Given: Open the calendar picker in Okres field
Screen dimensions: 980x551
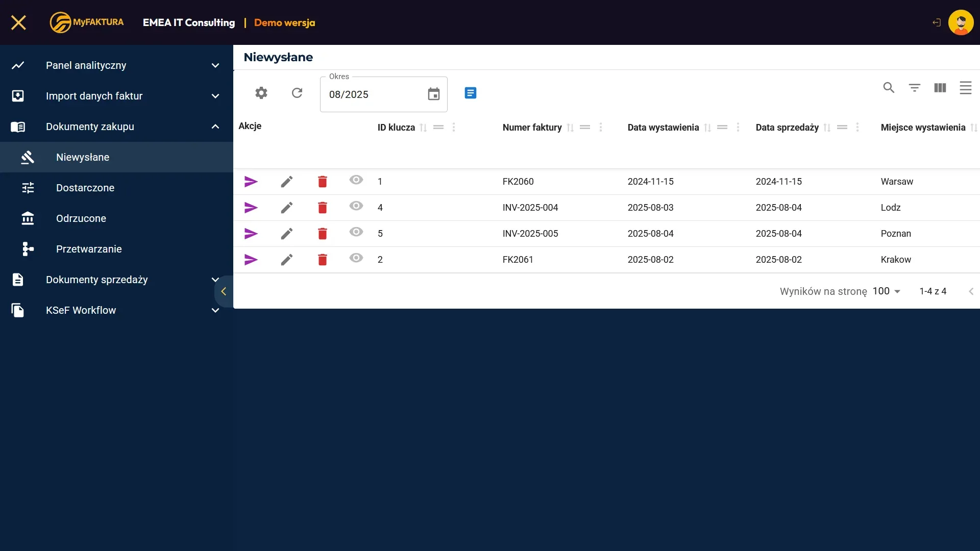Looking at the screenshot, I should 433,94.
